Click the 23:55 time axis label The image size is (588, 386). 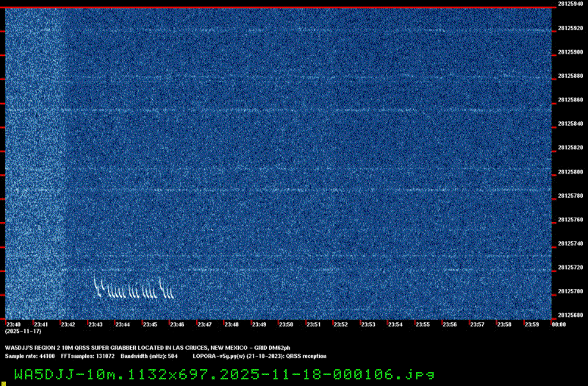(423, 324)
